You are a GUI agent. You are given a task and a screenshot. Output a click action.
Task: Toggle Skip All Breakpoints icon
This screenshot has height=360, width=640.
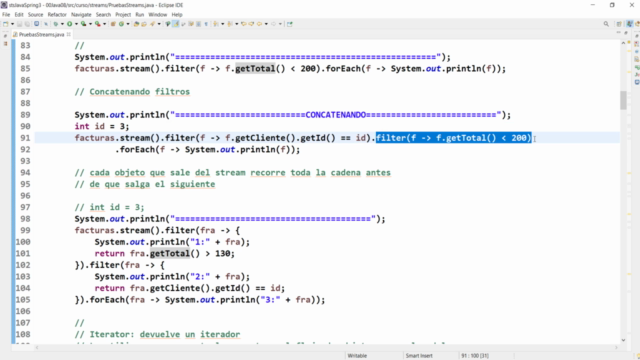tap(46, 24)
